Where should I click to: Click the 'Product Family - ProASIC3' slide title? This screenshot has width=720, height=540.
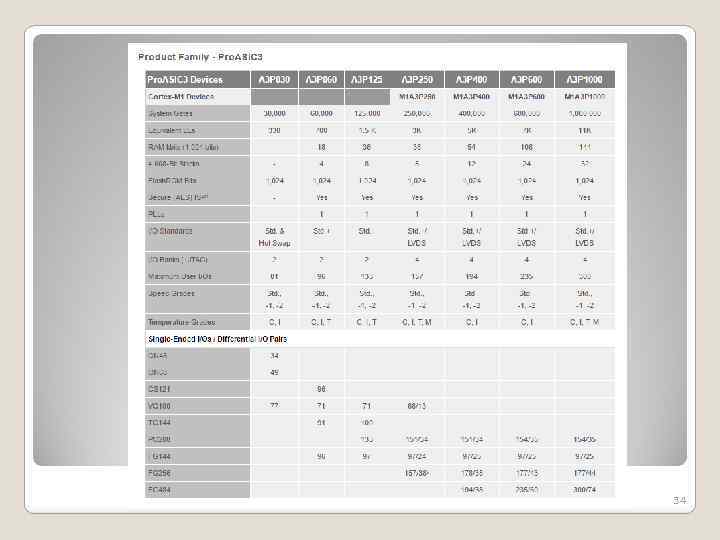tap(200, 57)
